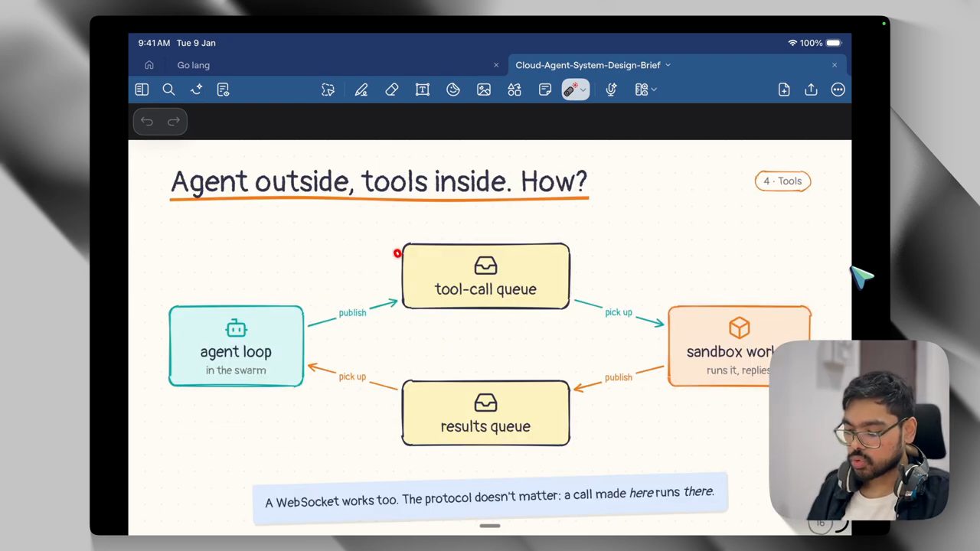Open the more options ellipsis menu
The image size is (980, 551).
point(838,90)
